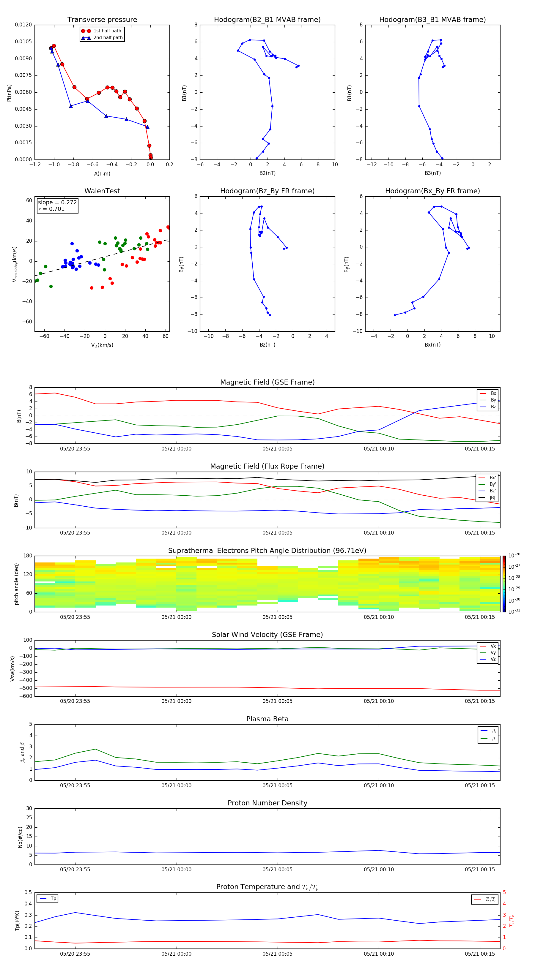
Task: Select By' in Flux Rope legend
Action: 487,485
